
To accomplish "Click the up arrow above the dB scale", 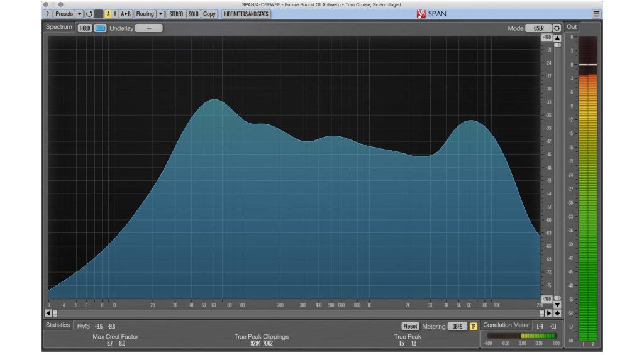I will pyautogui.click(x=557, y=38).
